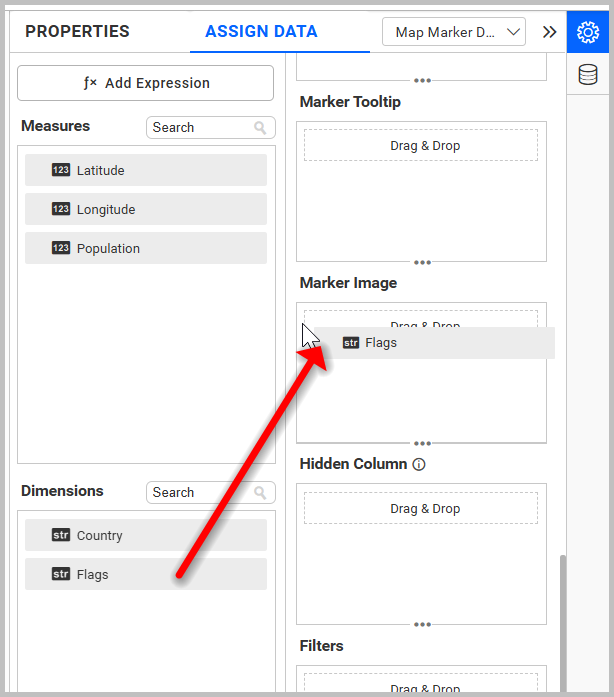Collapse panel using double chevron
614x697 pixels.
point(549,32)
